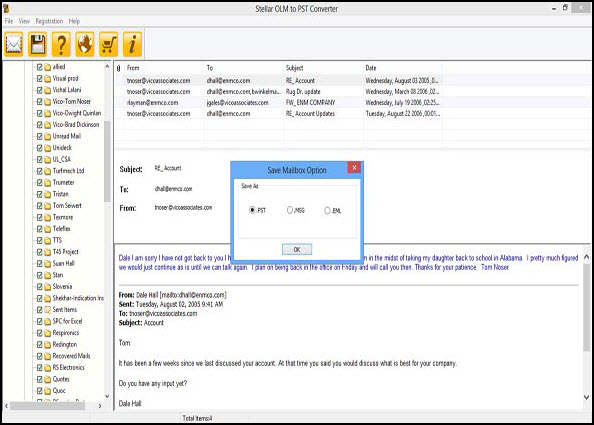The width and height of the screenshot is (594, 425).
Task: Select the TTS folder
Action: 57,240
